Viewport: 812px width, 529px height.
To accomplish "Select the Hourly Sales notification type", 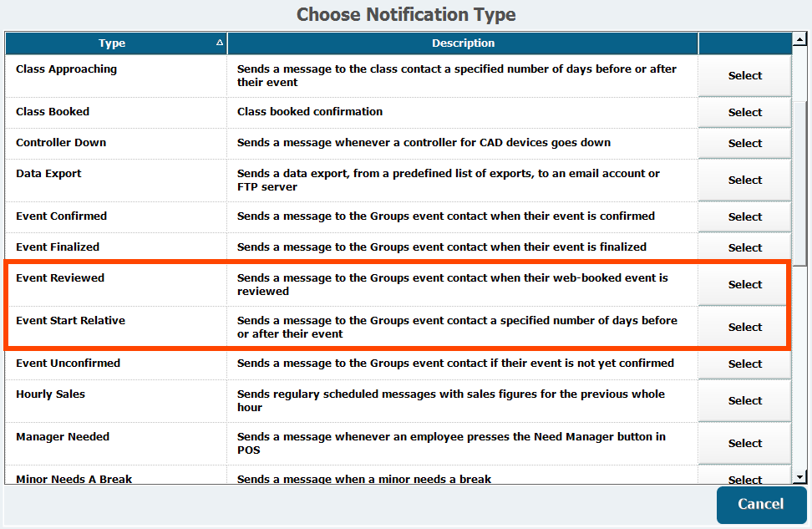I will (x=744, y=400).
